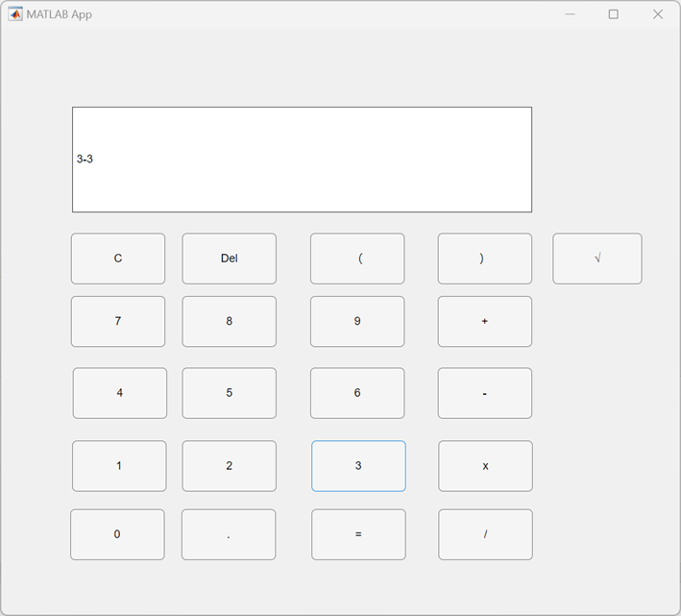Minimize the MATLAB App window

570,14
